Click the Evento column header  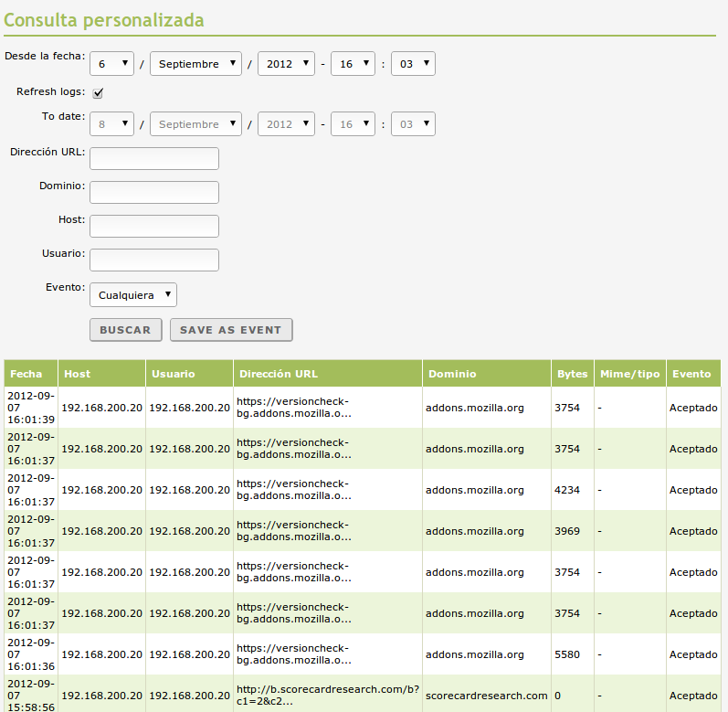pos(693,374)
